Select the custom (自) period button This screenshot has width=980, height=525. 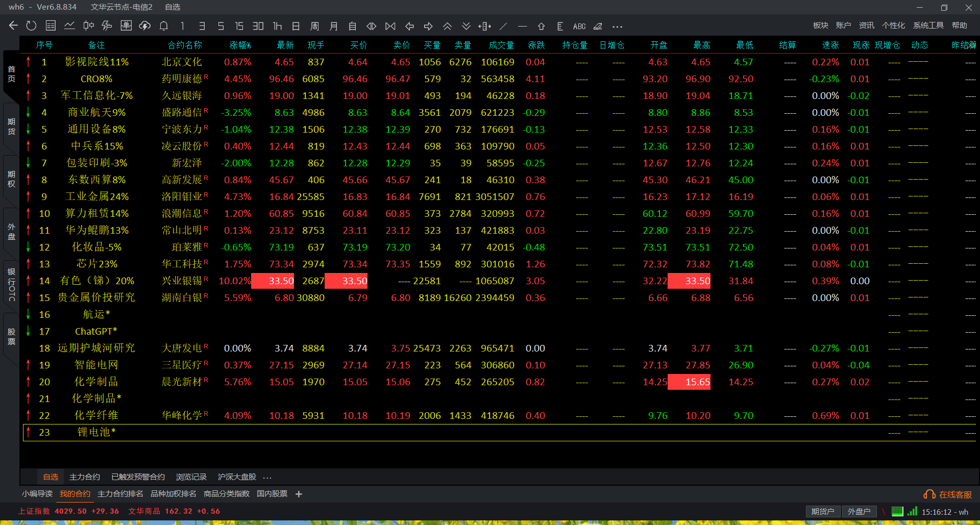pyautogui.click(x=352, y=26)
